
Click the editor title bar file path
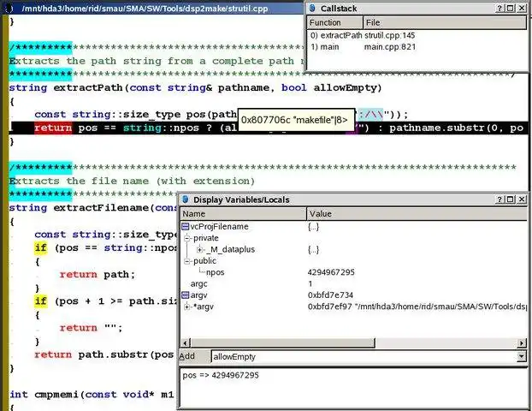(x=145, y=9)
